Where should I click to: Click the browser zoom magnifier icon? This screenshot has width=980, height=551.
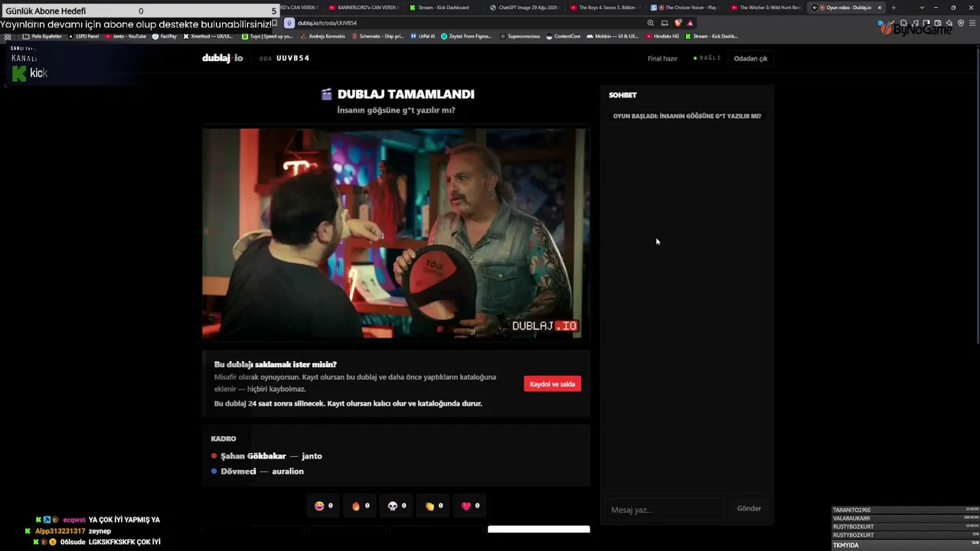click(x=651, y=23)
